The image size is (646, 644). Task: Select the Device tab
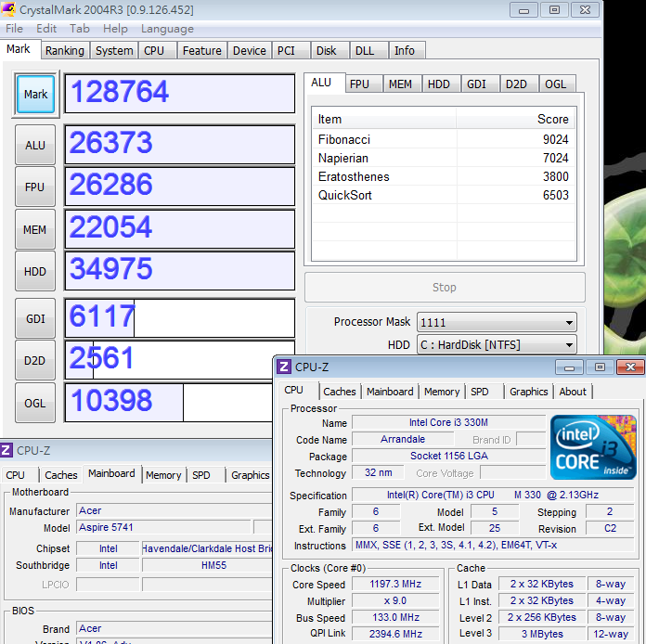(x=250, y=51)
